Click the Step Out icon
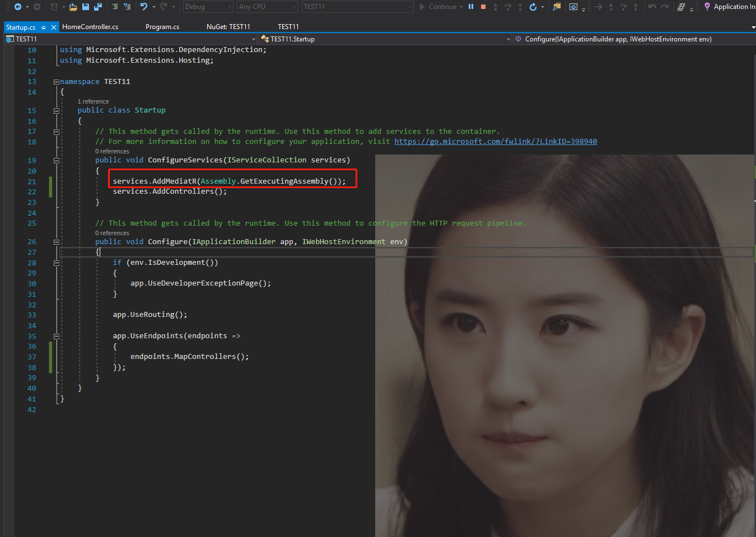This screenshot has height=537, width=756. coord(520,7)
